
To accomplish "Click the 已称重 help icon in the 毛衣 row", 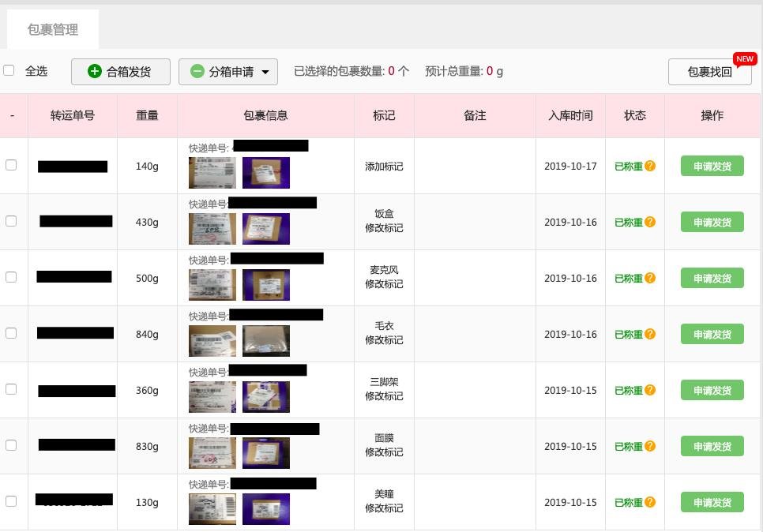I will [650, 334].
